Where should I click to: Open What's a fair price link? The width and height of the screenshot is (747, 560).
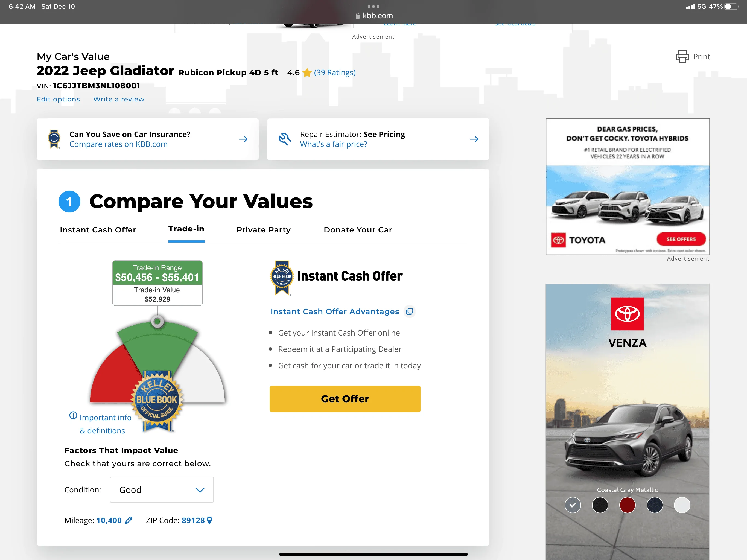tap(334, 144)
